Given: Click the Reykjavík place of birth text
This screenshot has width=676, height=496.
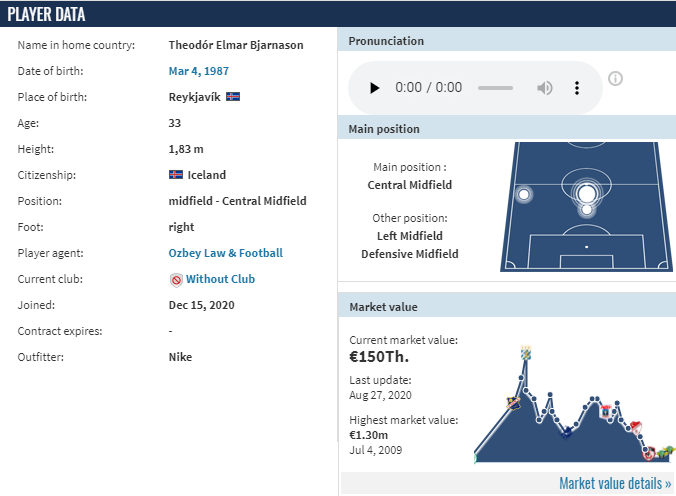Looking at the screenshot, I should (x=194, y=97).
